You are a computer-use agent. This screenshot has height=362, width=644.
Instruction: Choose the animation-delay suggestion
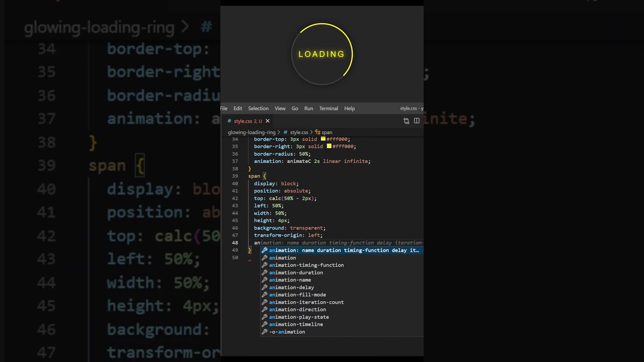[x=342, y=287]
